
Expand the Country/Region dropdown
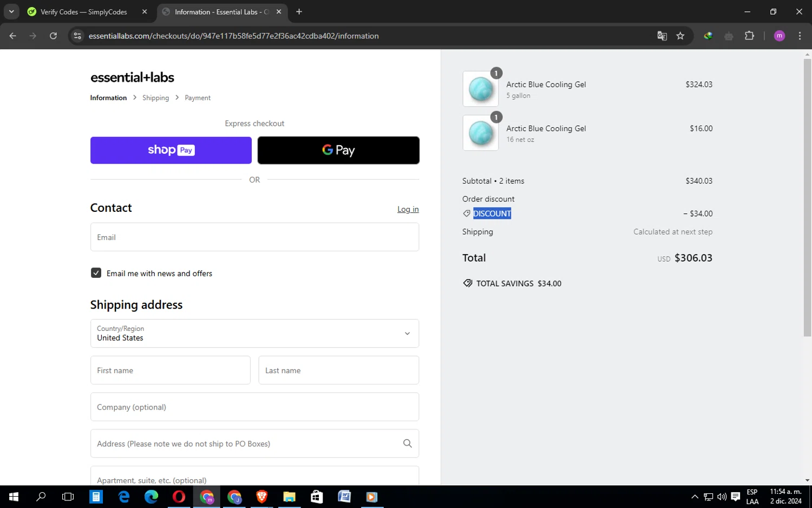tap(254, 333)
